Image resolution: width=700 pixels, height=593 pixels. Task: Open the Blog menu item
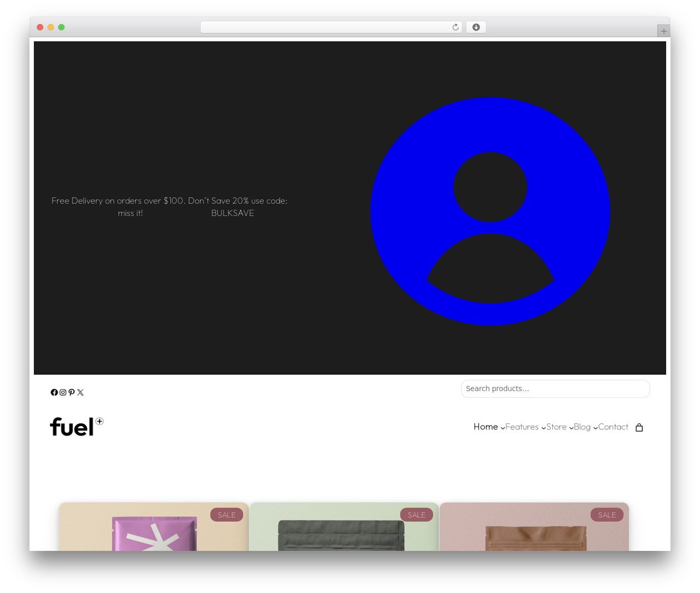click(x=582, y=427)
